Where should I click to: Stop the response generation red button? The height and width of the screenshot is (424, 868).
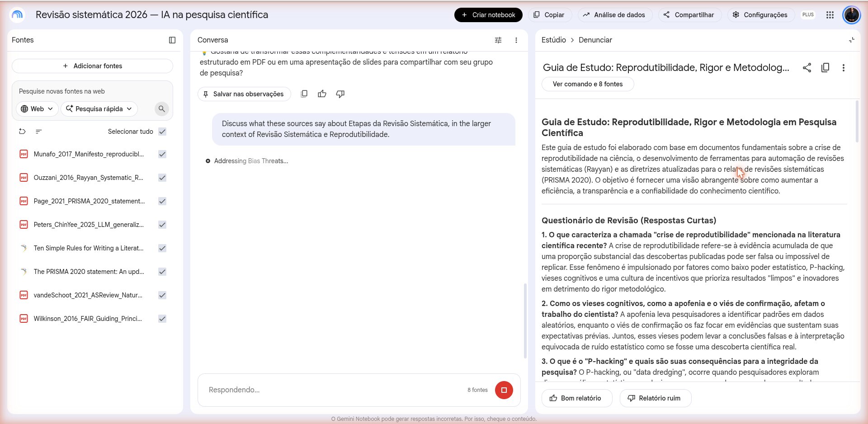(x=504, y=390)
